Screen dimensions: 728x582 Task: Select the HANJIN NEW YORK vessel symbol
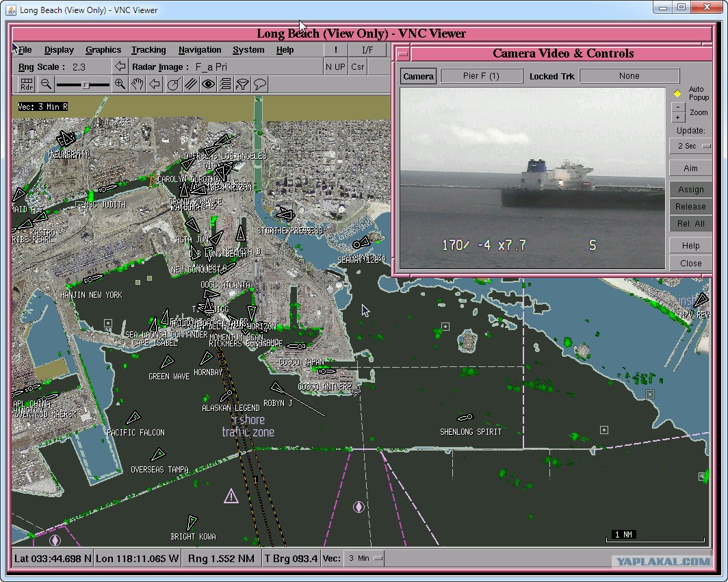[93, 279]
